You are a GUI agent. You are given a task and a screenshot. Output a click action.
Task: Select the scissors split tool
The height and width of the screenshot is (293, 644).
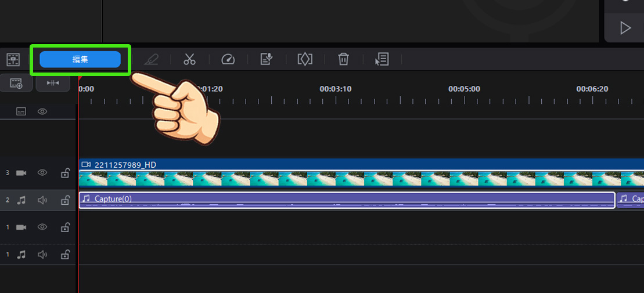[189, 59]
